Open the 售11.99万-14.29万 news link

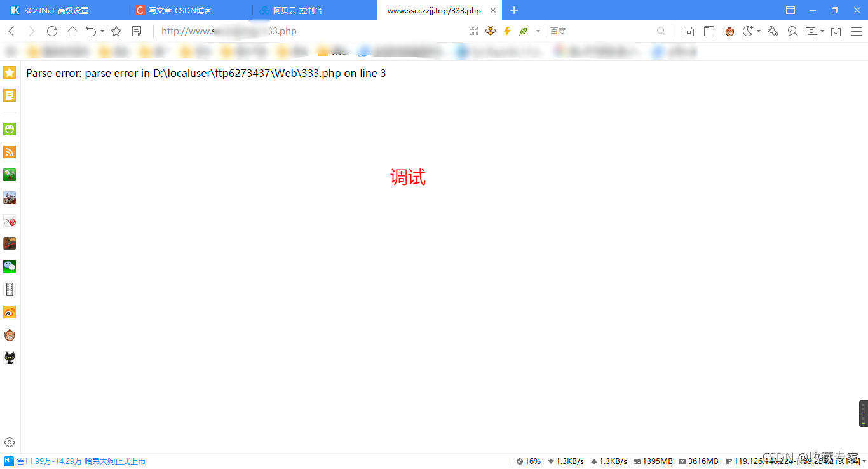point(81,461)
